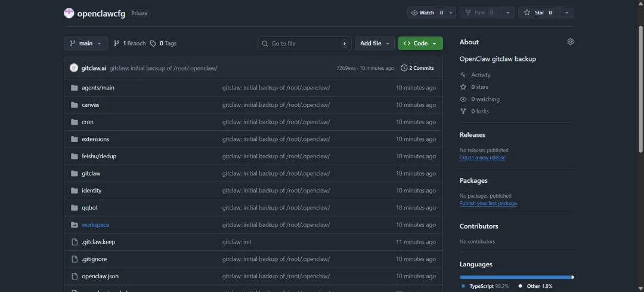The image size is (644, 292).
Task: Click Create a new release link
Action: (x=482, y=158)
